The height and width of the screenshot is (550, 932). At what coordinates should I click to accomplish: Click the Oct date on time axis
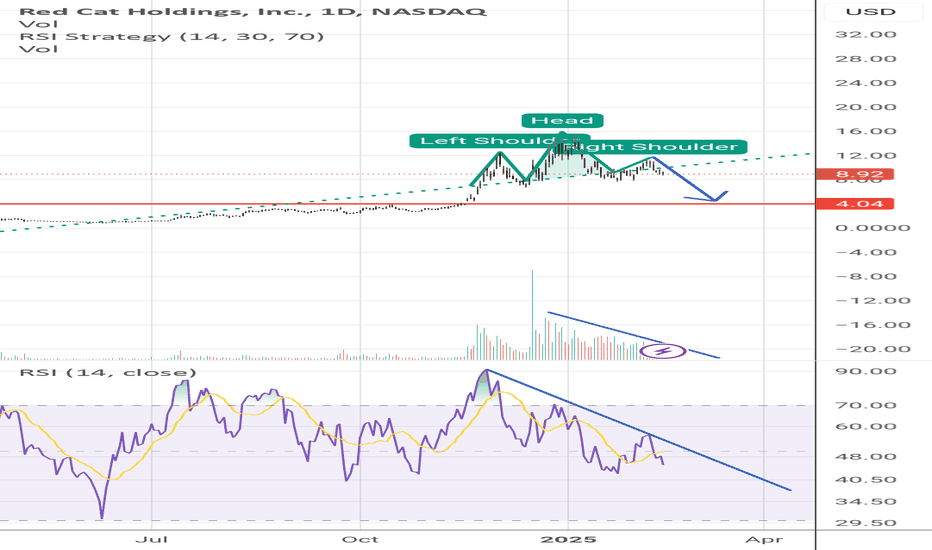coord(360,539)
